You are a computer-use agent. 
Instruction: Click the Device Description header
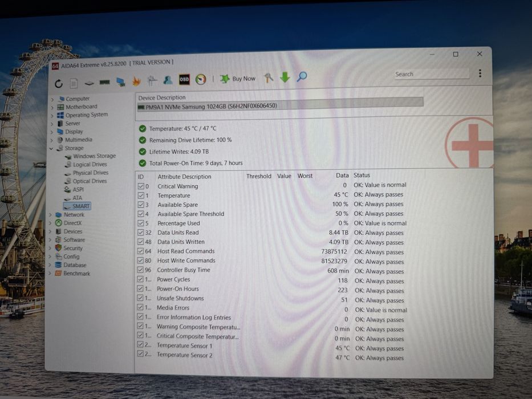(x=162, y=97)
